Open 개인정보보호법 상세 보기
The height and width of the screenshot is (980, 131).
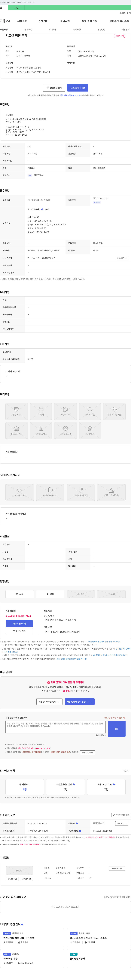tap(49, 701)
